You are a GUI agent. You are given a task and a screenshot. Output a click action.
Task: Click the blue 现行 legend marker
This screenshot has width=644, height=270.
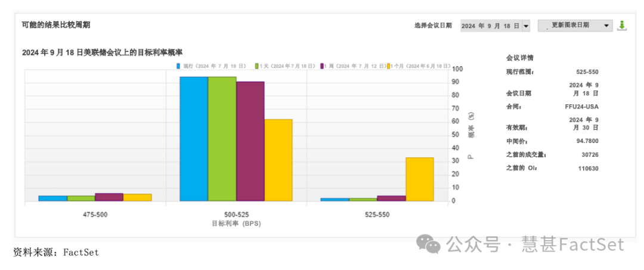(178, 66)
